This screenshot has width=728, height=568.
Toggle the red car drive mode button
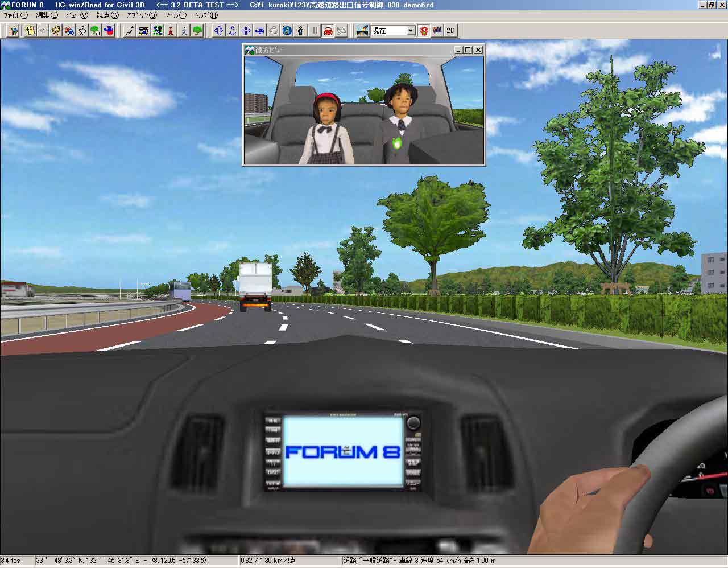pos(328,31)
